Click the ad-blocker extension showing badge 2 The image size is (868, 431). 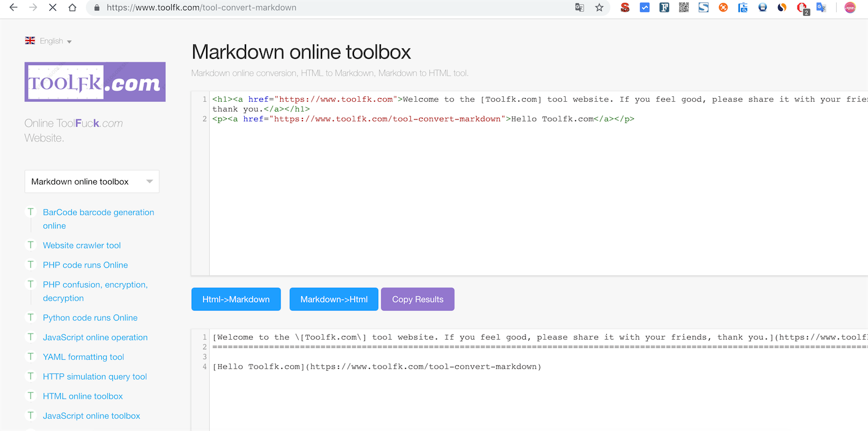coord(802,7)
